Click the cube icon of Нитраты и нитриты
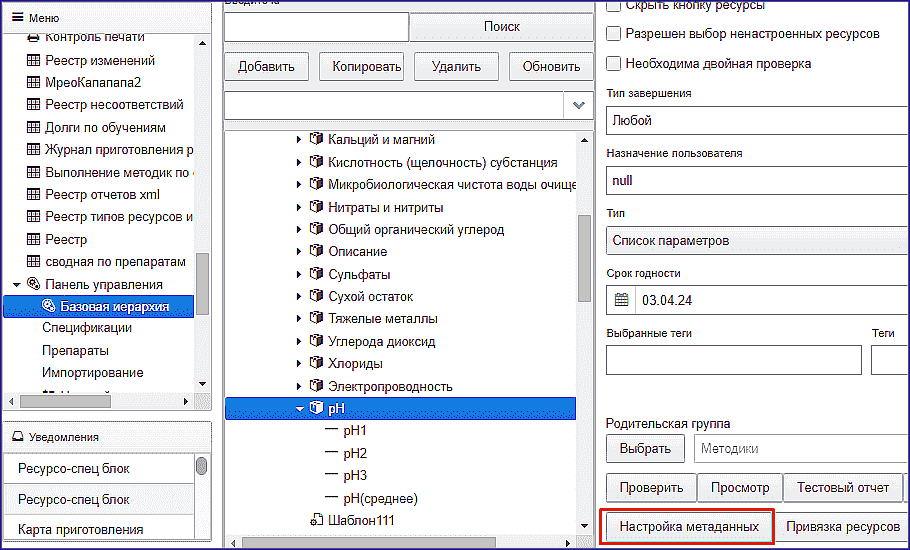 click(316, 207)
